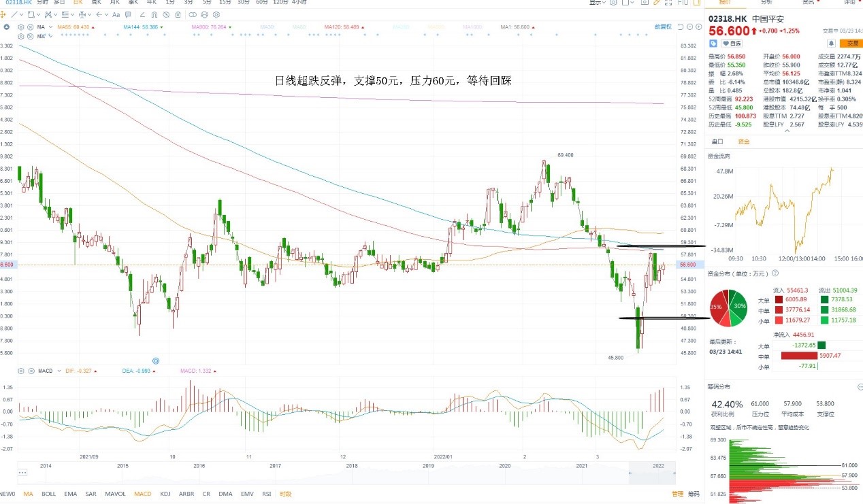The width and height of the screenshot is (863, 504).
Task: Select the line drawing tool
Action: coord(14,14)
